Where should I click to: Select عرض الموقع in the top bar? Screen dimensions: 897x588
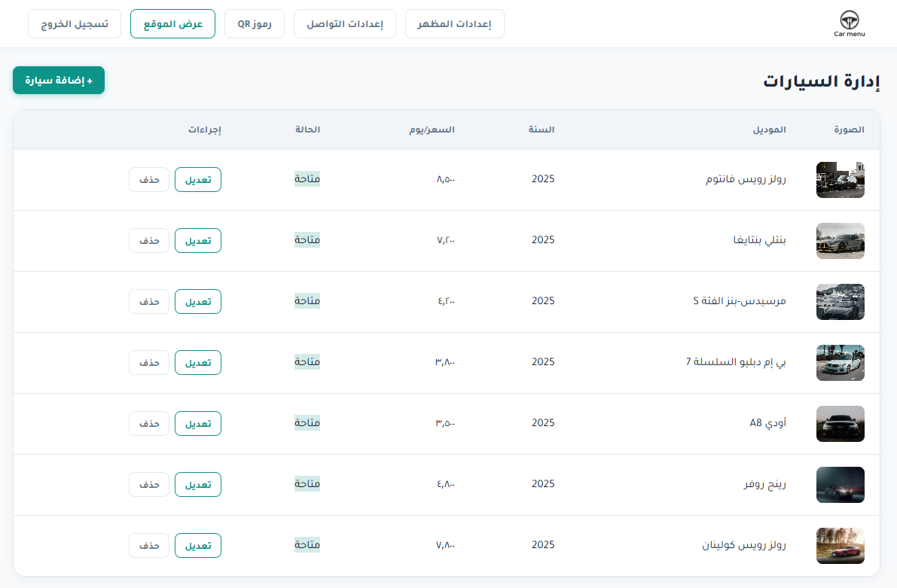click(172, 23)
